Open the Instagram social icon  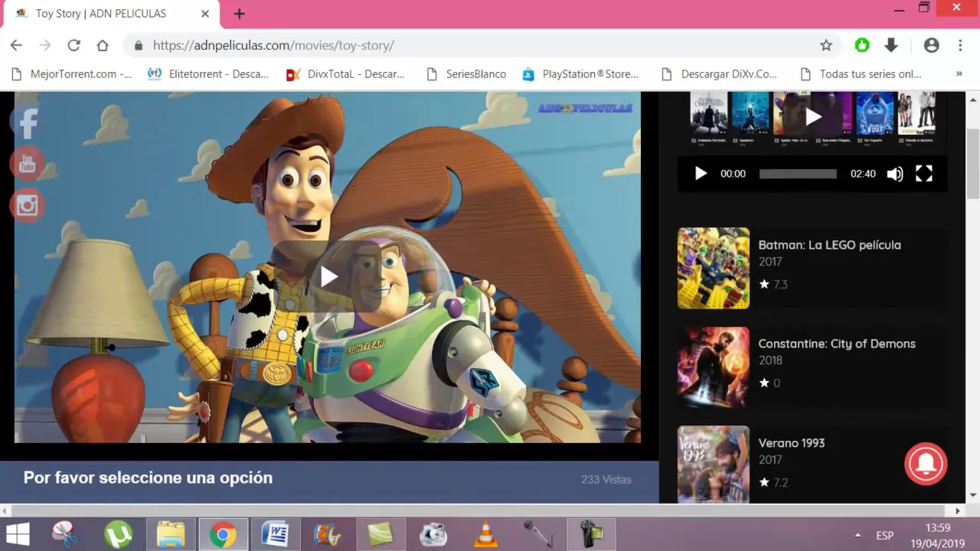coord(27,205)
